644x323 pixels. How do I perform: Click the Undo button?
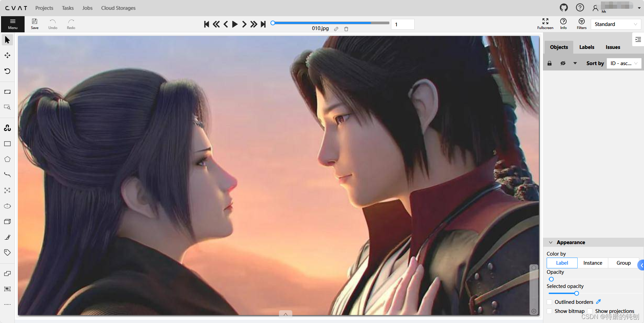coord(53,24)
